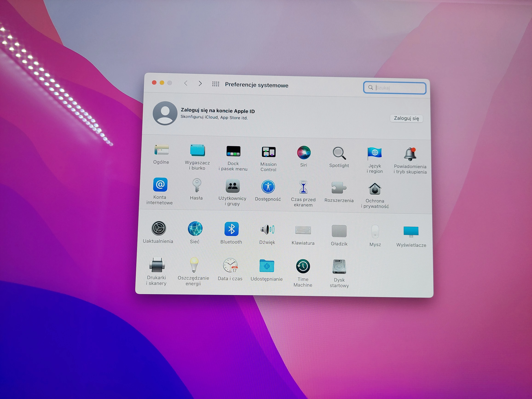
Task: Click the magnifier icon in the search field
Action: pyautogui.click(x=371, y=88)
